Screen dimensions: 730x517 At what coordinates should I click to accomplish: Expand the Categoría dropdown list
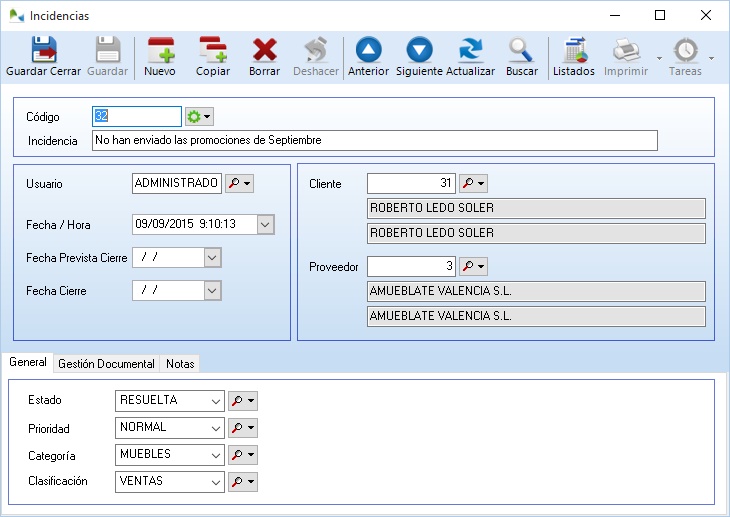tap(214, 455)
